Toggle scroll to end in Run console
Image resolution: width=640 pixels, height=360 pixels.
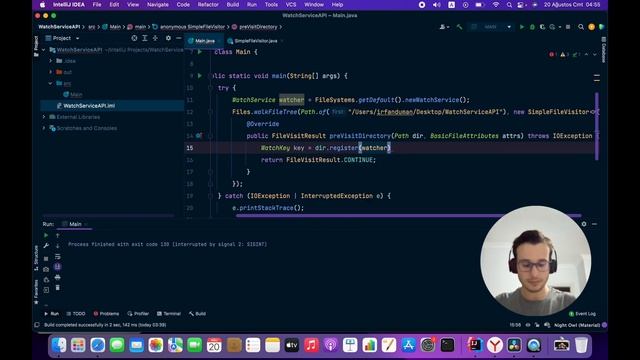tap(58, 267)
